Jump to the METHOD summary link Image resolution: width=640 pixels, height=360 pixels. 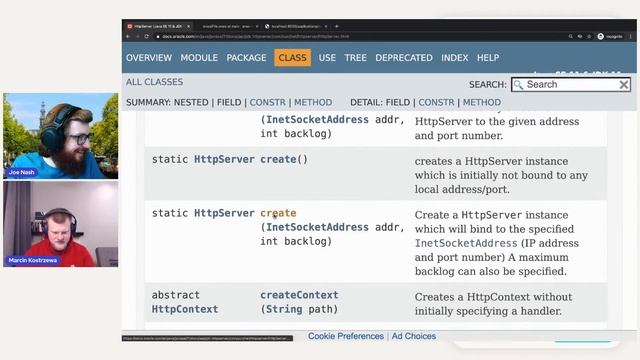click(x=313, y=102)
